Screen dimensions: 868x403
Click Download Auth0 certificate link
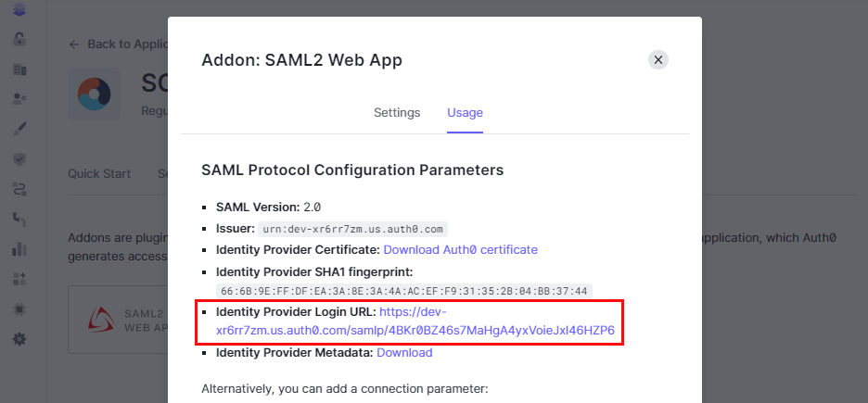460,250
